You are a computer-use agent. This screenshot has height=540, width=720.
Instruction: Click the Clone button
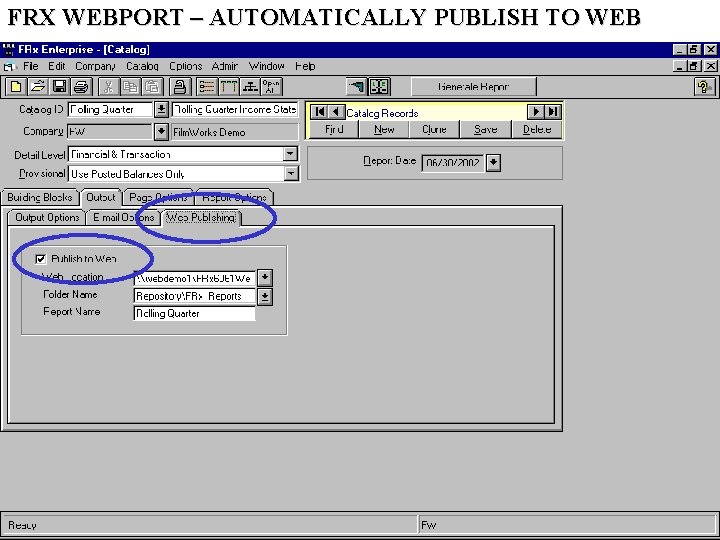434,129
